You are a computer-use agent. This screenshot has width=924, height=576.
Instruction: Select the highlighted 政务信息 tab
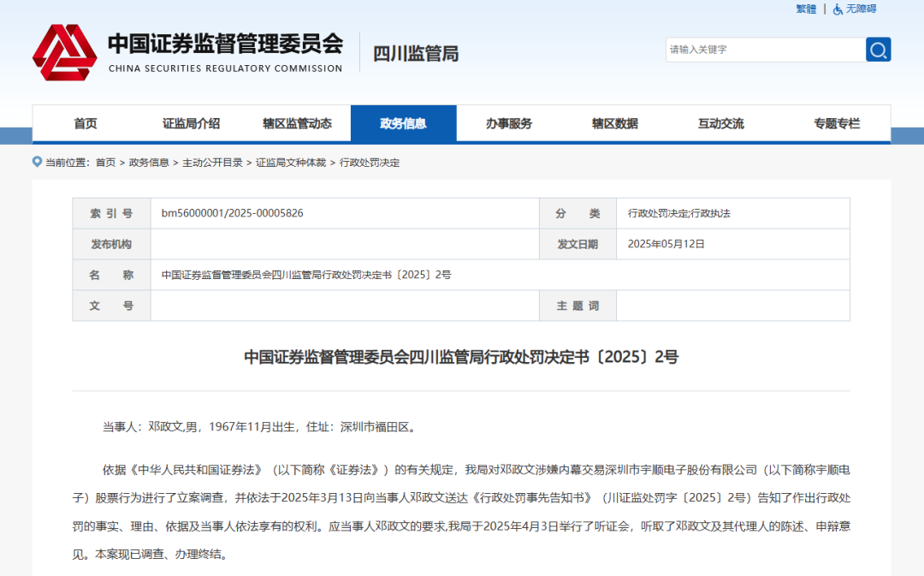click(x=403, y=123)
